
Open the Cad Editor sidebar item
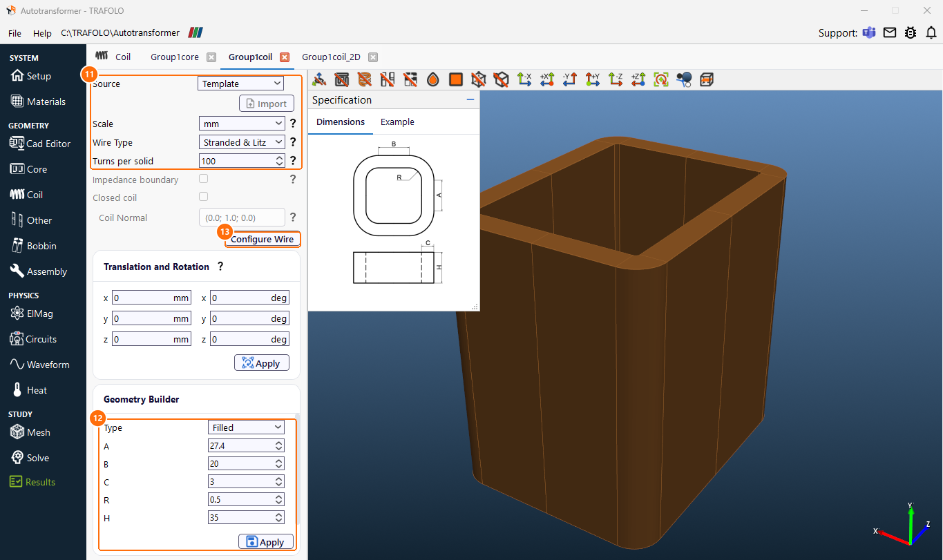pyautogui.click(x=40, y=144)
